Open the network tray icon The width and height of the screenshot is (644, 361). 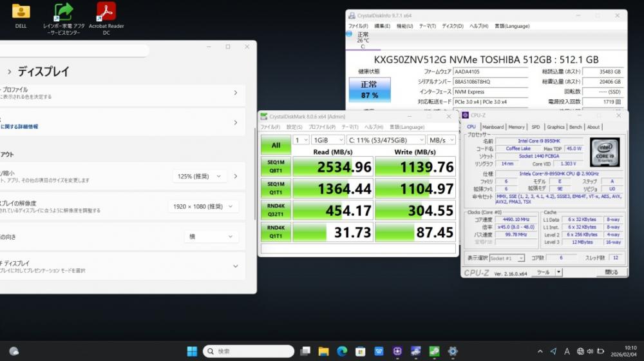tap(580, 351)
